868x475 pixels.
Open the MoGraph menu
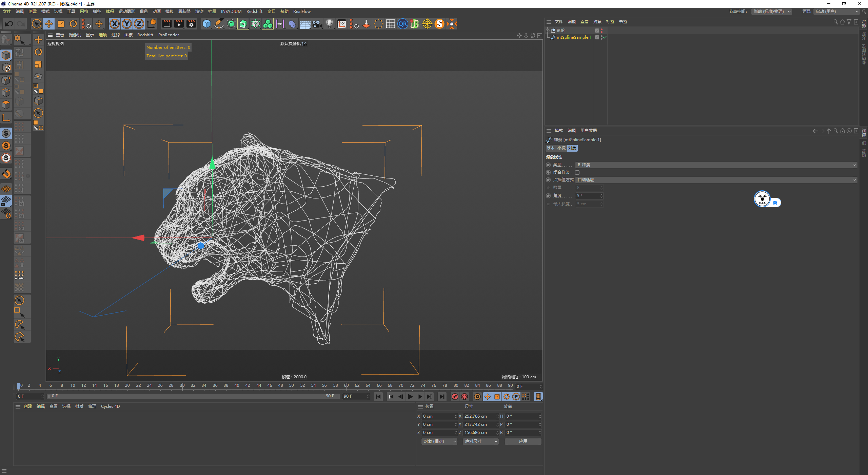click(x=126, y=12)
